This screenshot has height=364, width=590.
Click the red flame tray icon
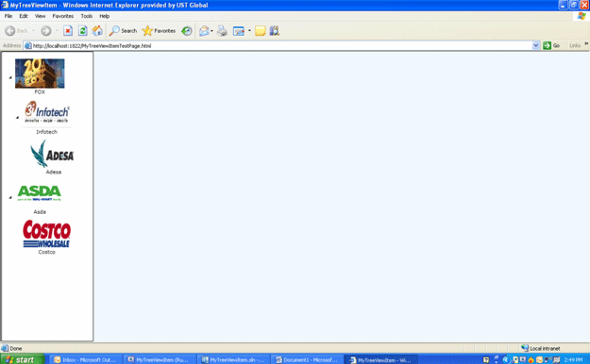click(531, 360)
